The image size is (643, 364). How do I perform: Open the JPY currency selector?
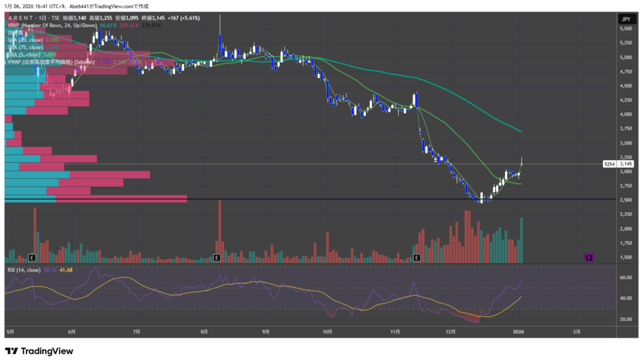tap(625, 19)
